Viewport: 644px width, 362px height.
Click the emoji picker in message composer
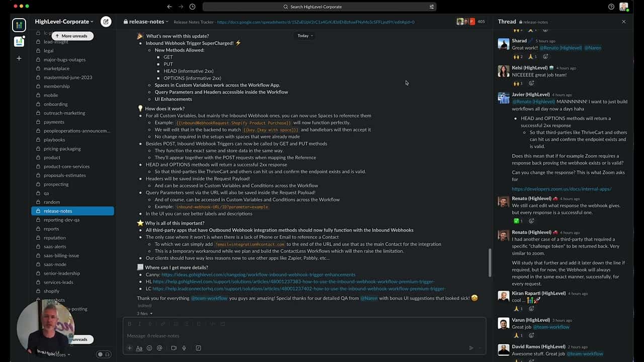[x=149, y=348]
